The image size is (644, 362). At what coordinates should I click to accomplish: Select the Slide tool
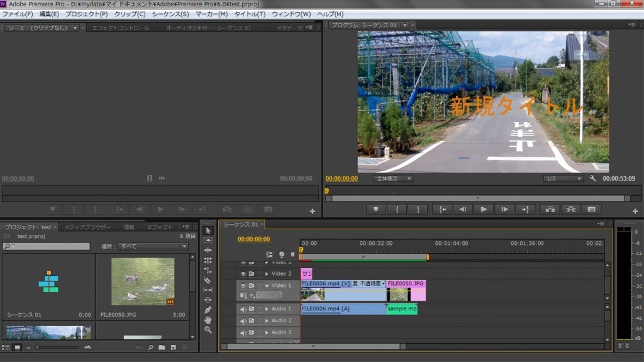(x=208, y=300)
